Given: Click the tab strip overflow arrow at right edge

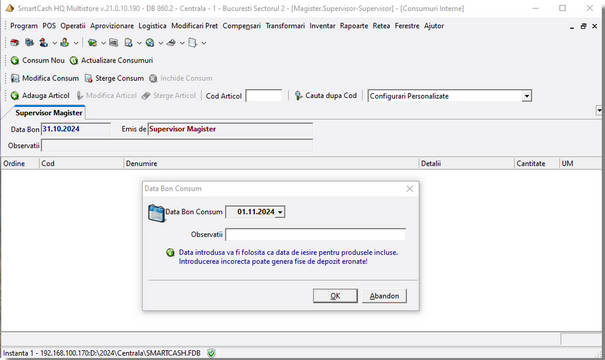Looking at the screenshot, I should point(599,110).
